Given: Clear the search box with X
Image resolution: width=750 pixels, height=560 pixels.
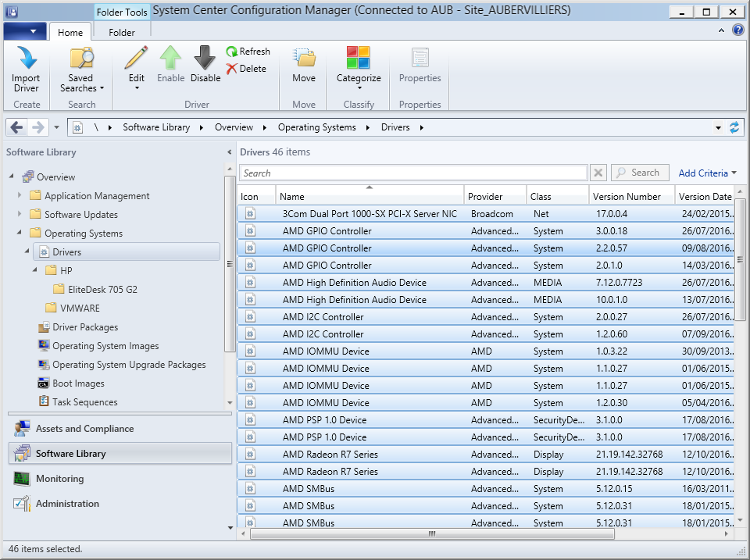Looking at the screenshot, I should (598, 173).
